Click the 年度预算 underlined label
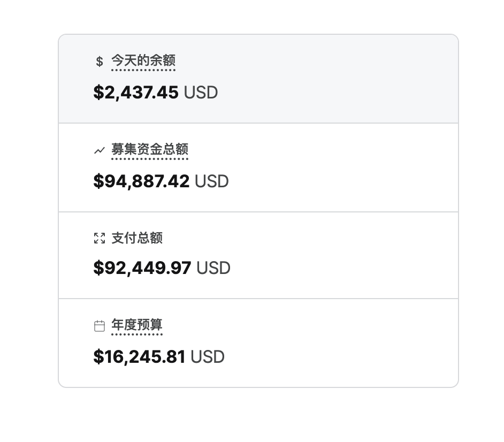 (136, 325)
